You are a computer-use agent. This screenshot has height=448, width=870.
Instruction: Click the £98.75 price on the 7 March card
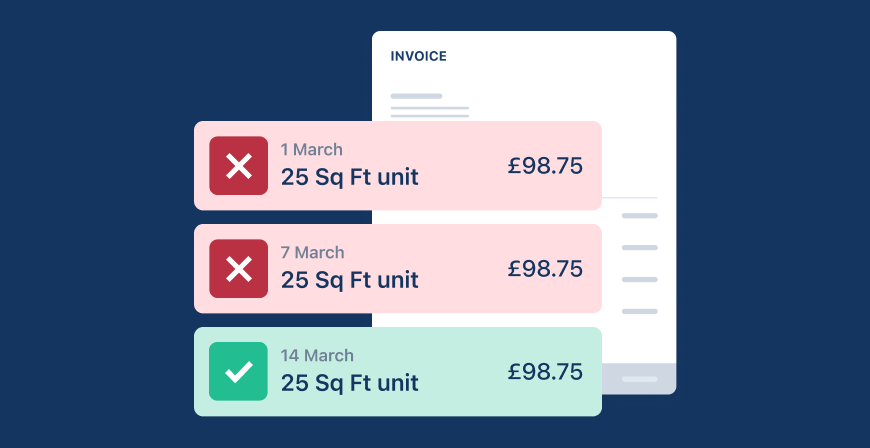click(545, 269)
